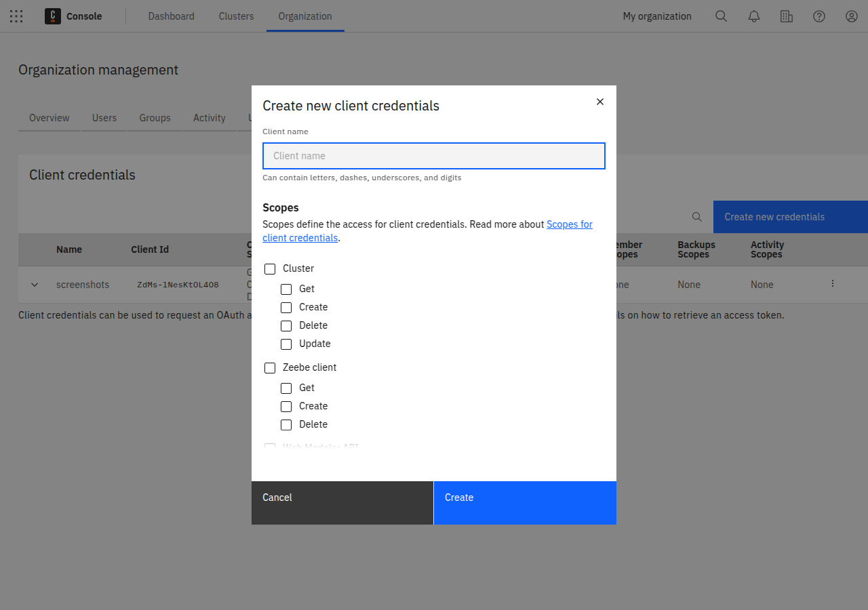The width and height of the screenshot is (868, 610).
Task: Open the app switcher grid icon
Action: click(16, 16)
